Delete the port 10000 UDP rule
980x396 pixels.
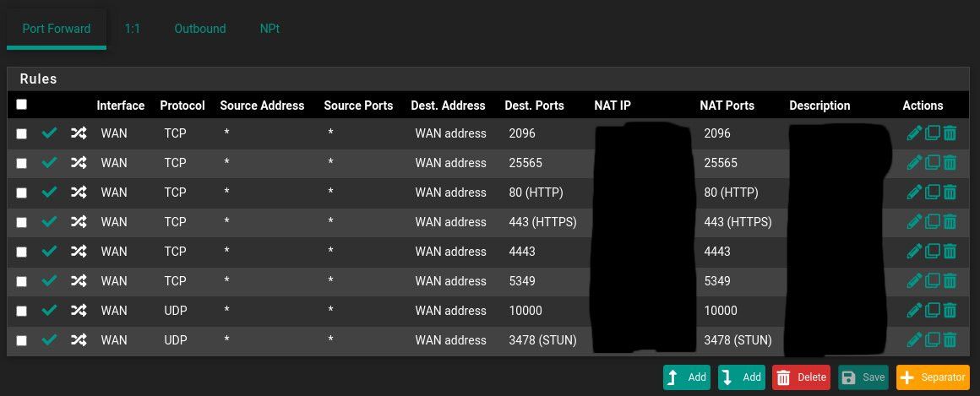[950, 311]
